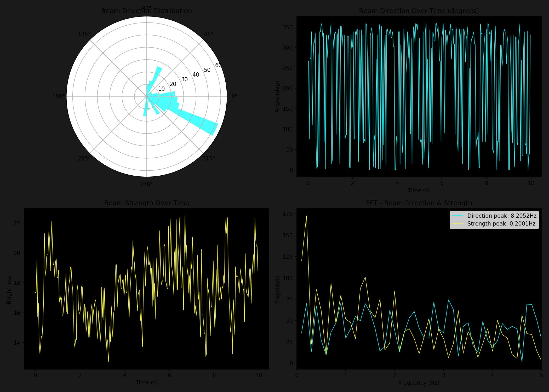
Task: Click the 'Direction peak: 8.2052Hz' legend entry
Action: (502, 216)
